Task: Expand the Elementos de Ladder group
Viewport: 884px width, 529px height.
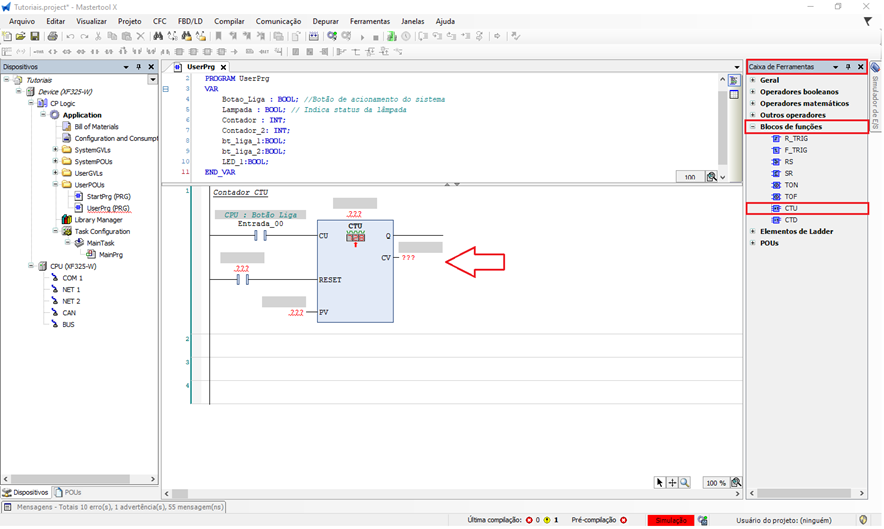Action: click(x=752, y=231)
